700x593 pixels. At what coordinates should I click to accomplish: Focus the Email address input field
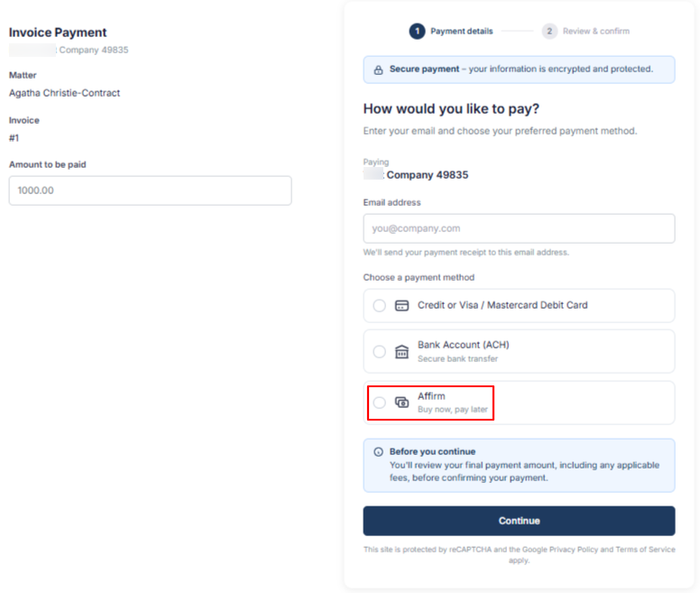(x=519, y=228)
